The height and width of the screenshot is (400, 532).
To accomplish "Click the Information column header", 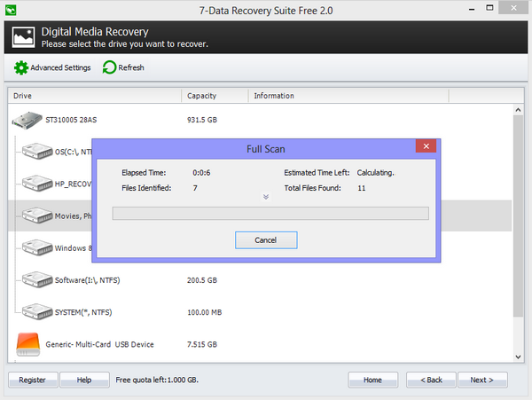I will (348, 96).
